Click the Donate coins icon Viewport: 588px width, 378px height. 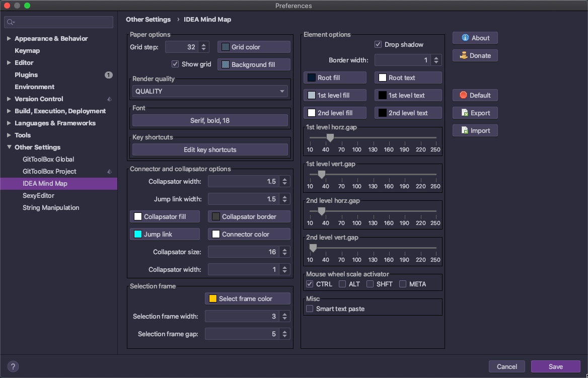tap(464, 55)
